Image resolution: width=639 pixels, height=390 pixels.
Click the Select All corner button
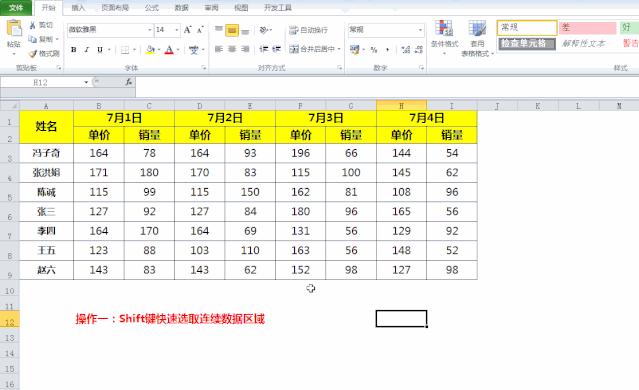10,106
